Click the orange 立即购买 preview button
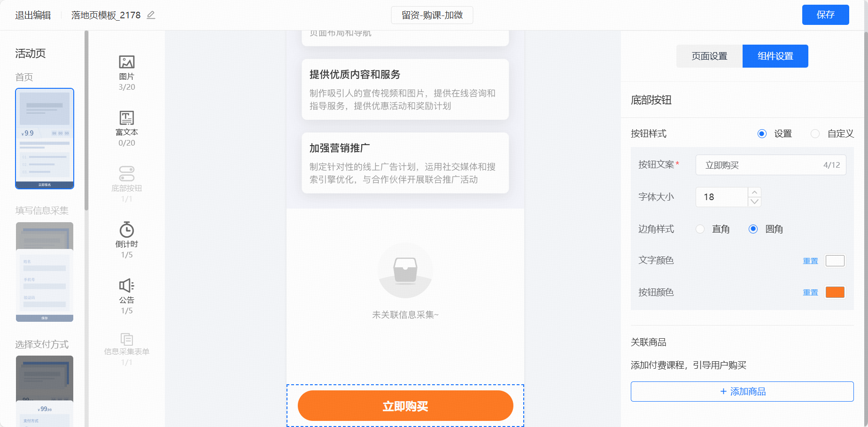The height and width of the screenshot is (427, 868). [x=405, y=406]
